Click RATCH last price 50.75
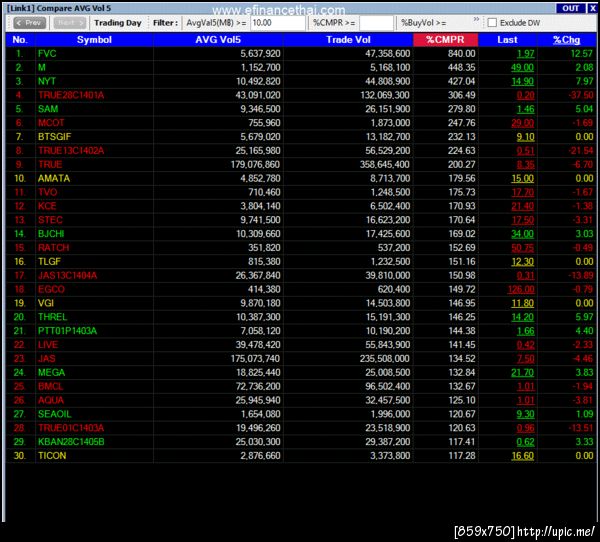600x542 pixels. click(x=522, y=248)
